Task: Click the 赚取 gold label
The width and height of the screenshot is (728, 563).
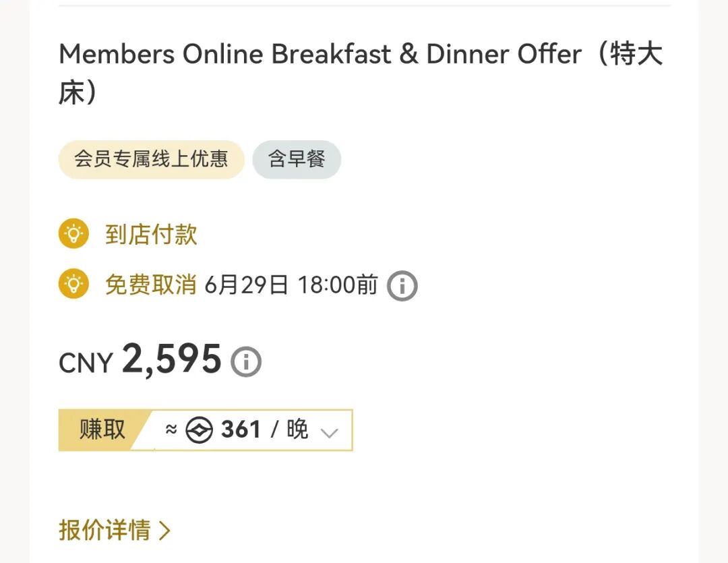Action: (102, 429)
